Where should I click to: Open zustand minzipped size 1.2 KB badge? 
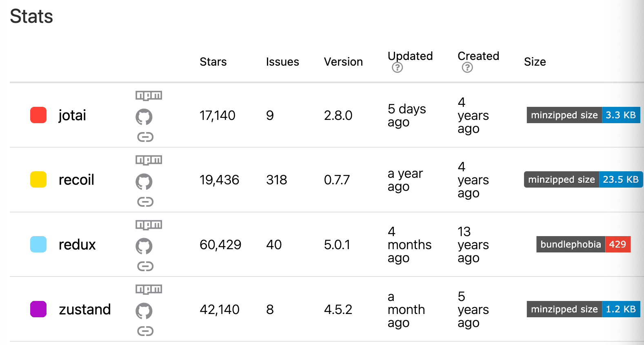[x=583, y=309]
